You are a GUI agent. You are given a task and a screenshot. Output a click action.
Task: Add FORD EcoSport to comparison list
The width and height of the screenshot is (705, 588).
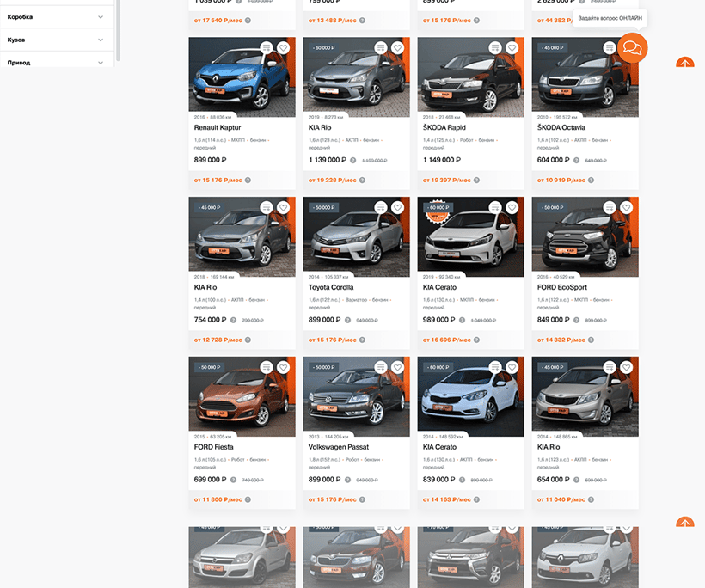click(x=610, y=207)
